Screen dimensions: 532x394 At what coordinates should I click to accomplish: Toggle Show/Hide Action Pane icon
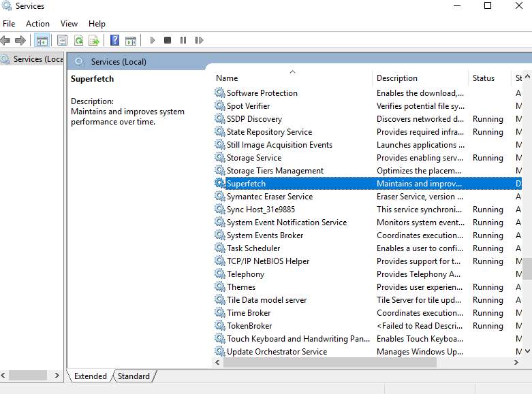click(x=131, y=40)
